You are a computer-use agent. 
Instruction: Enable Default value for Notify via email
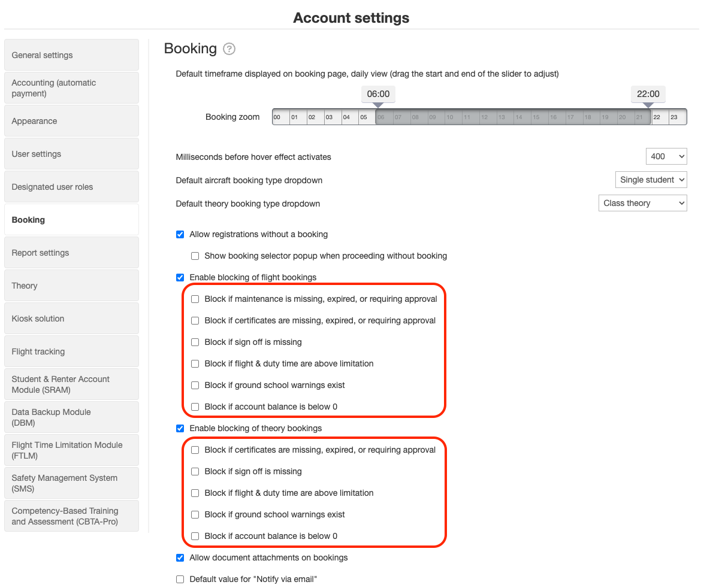[180, 579]
